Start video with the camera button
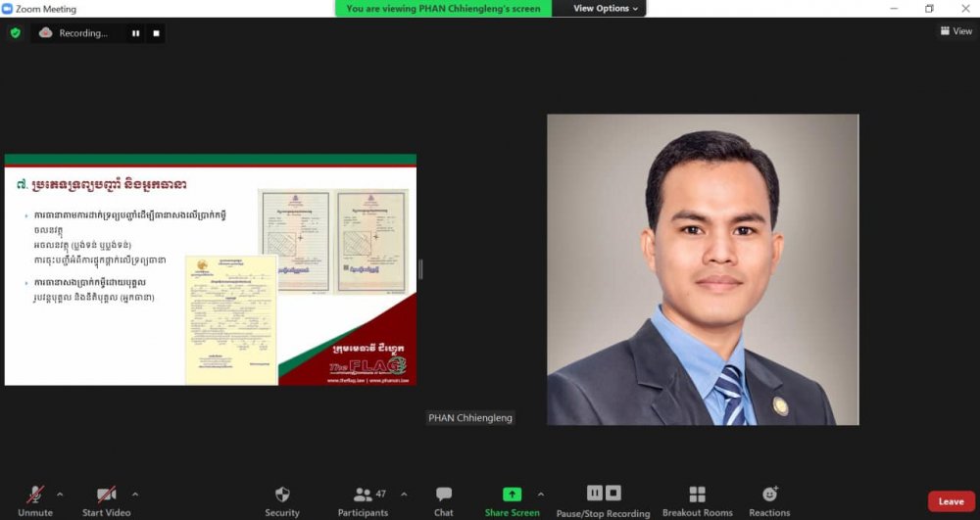The height and width of the screenshot is (520, 980). click(106, 496)
